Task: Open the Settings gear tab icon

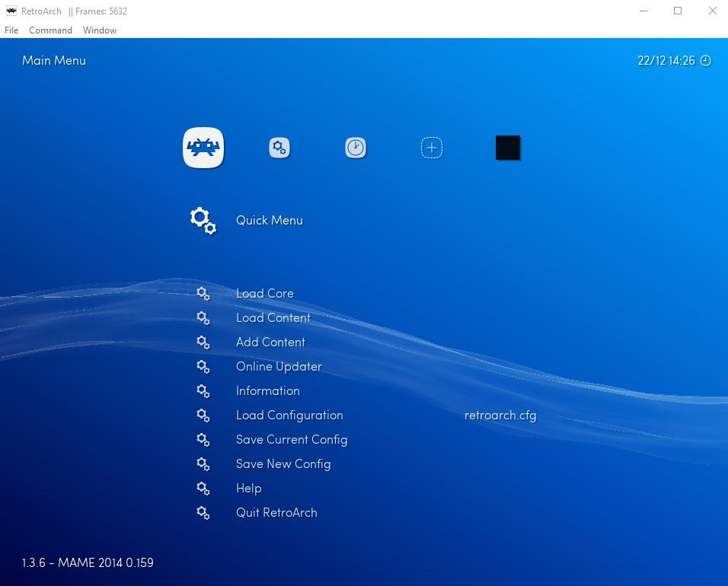Action: click(279, 148)
